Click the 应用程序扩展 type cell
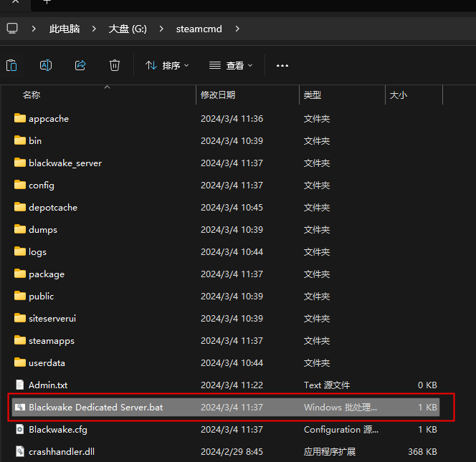Image resolution: width=476 pixels, height=462 pixels. (x=330, y=452)
